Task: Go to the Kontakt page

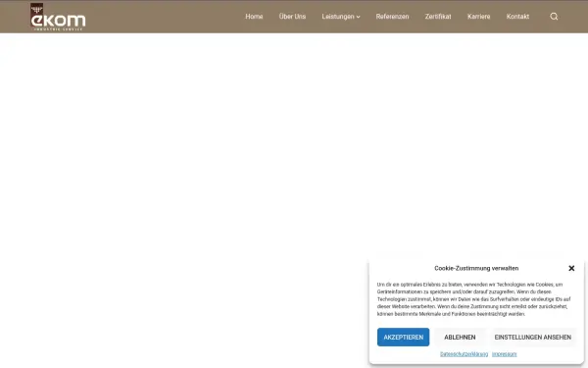Action: (x=517, y=17)
